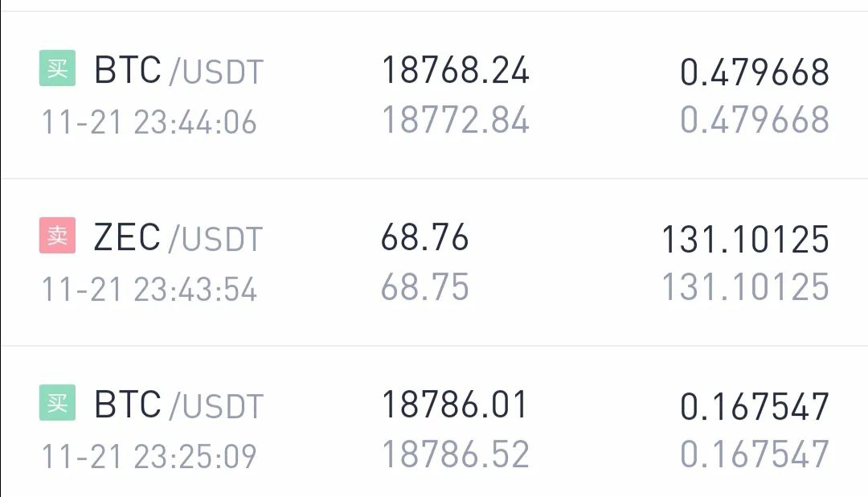Image resolution: width=868 pixels, height=497 pixels.
Task: Select the order price 18768.24
Action: (456, 70)
